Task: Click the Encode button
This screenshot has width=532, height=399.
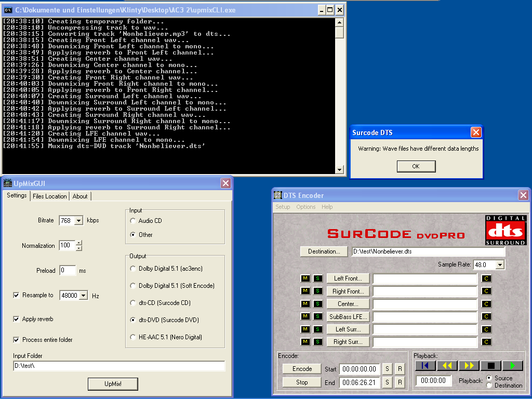Action: coord(302,369)
